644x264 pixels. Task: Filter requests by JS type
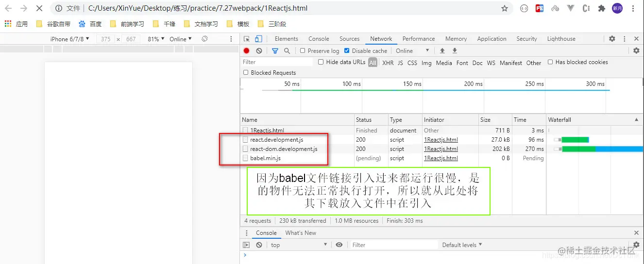(x=400, y=63)
